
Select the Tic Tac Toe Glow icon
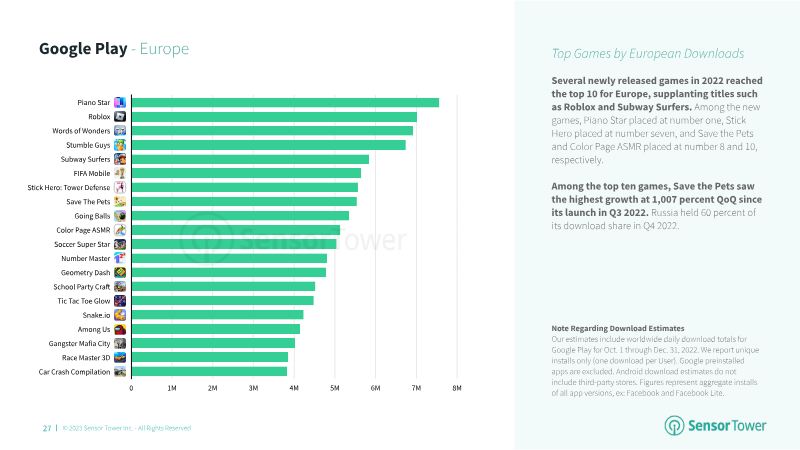(x=120, y=301)
